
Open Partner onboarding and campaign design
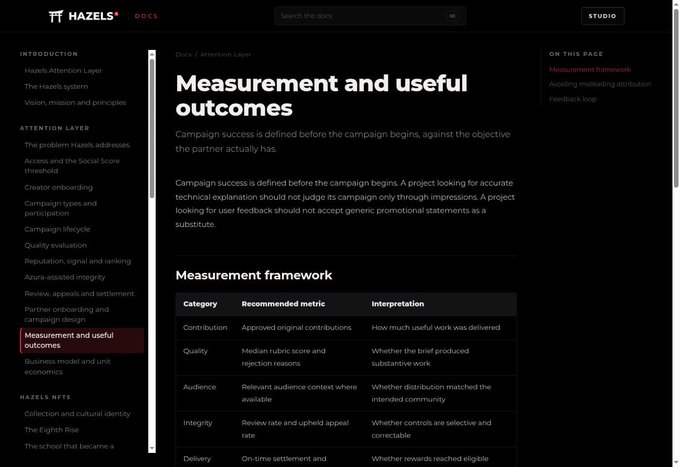pos(67,314)
